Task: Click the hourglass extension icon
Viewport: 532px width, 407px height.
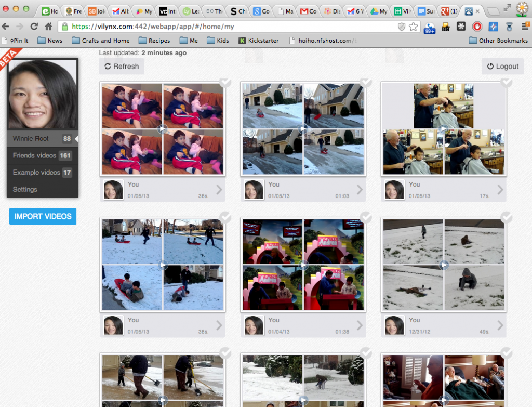Action: point(509,27)
